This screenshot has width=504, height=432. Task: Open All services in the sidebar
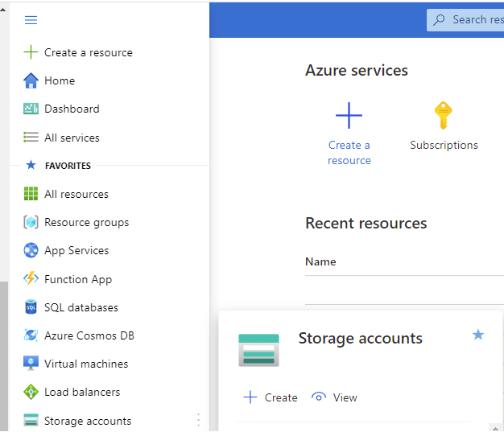[x=72, y=138]
